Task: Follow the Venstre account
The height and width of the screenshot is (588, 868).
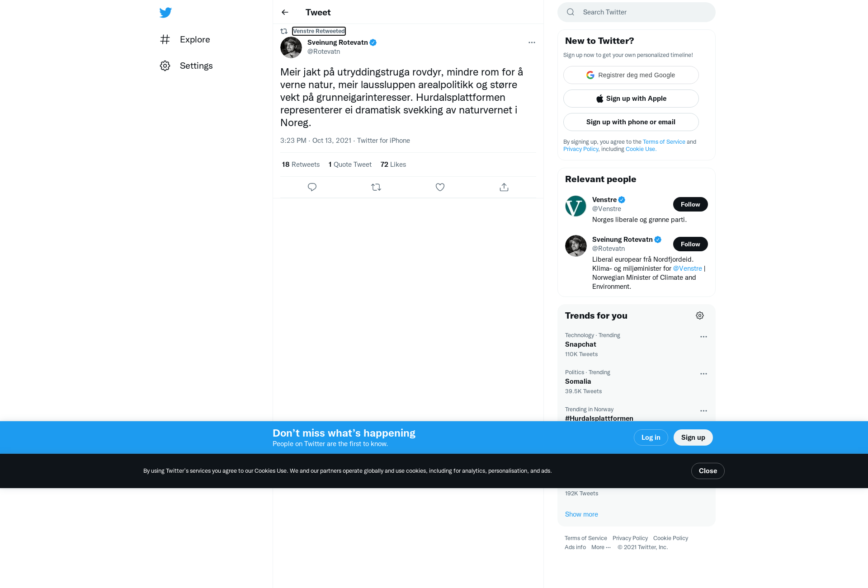Action: pos(690,204)
